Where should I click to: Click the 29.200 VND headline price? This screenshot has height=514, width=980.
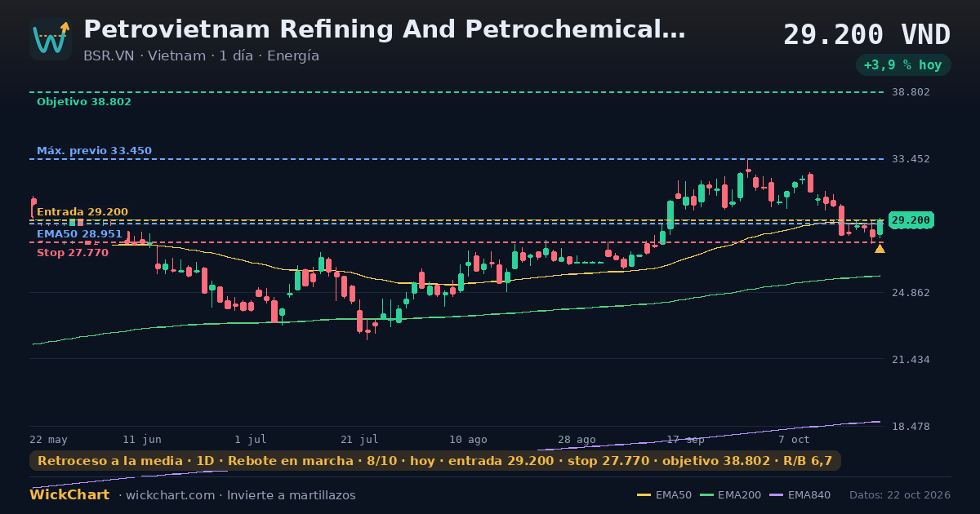[x=867, y=35]
